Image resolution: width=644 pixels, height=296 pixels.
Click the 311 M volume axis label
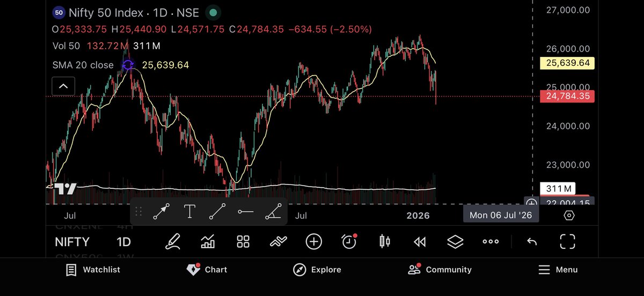pos(557,188)
